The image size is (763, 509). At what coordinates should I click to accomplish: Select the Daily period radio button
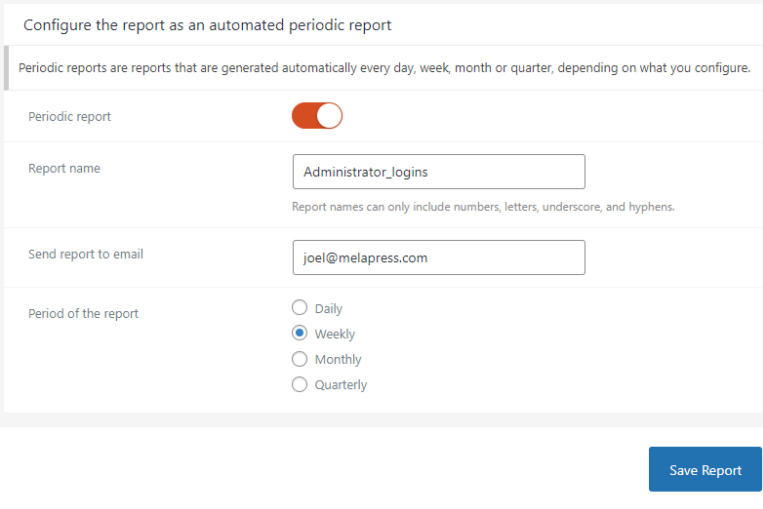click(300, 308)
